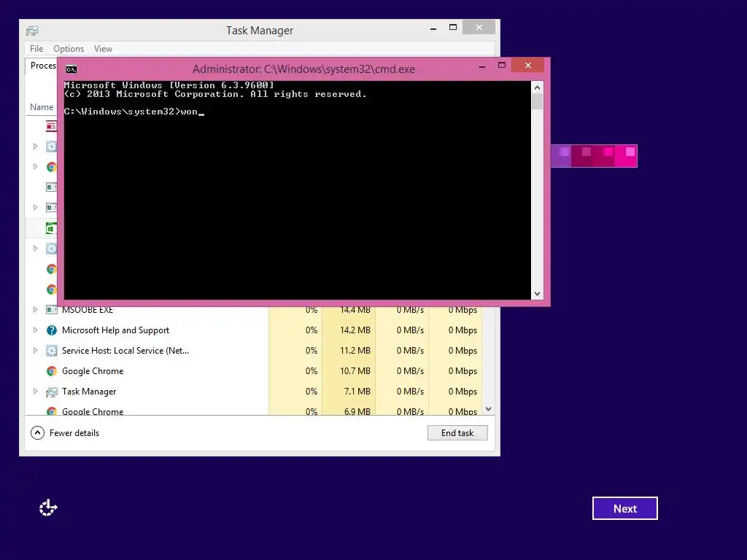Select the Microsoft Help and Support icon

tap(52, 330)
